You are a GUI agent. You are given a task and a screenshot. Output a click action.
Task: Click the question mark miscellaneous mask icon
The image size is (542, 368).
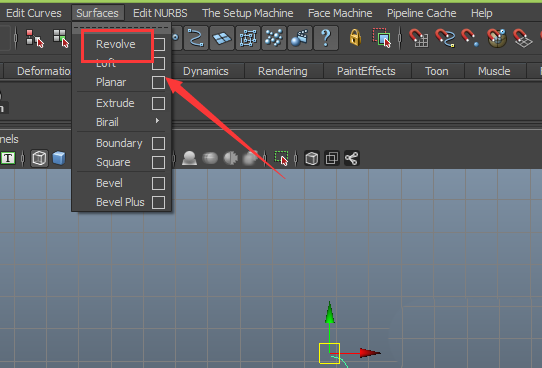(x=326, y=38)
